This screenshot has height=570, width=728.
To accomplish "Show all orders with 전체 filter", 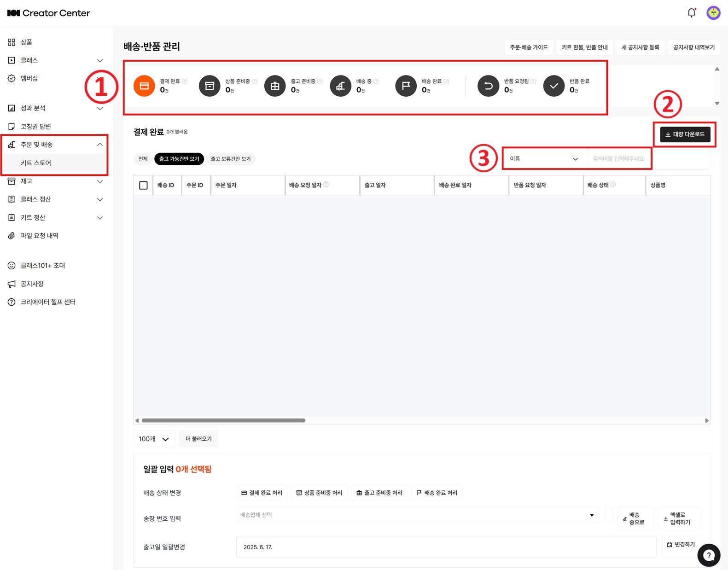I will click(143, 159).
